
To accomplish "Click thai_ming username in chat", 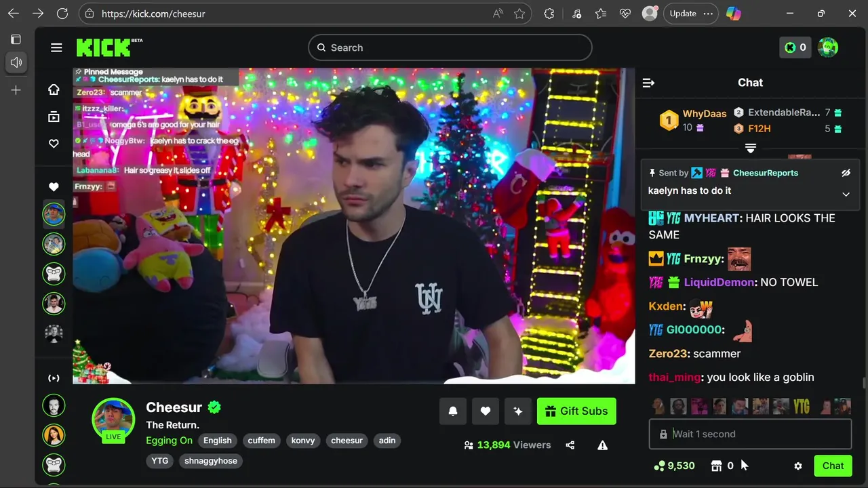I will coord(674,378).
